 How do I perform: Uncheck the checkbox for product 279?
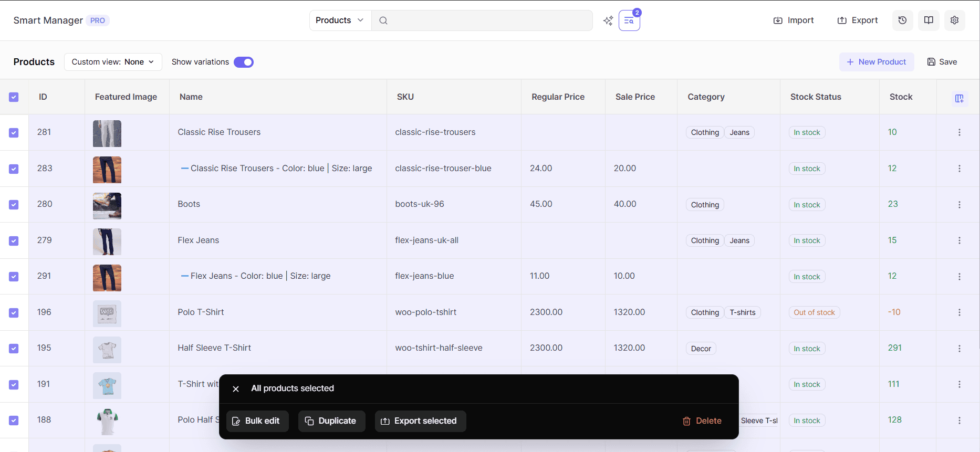[14, 241]
